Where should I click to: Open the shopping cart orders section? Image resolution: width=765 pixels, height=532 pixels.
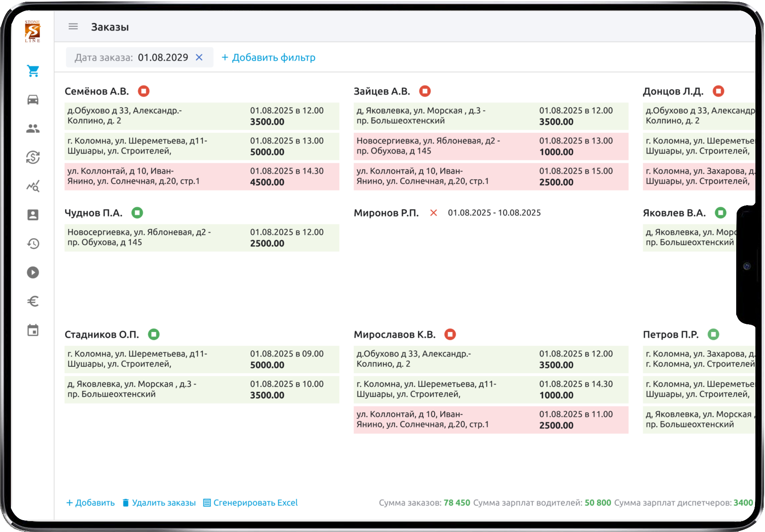coord(33,71)
